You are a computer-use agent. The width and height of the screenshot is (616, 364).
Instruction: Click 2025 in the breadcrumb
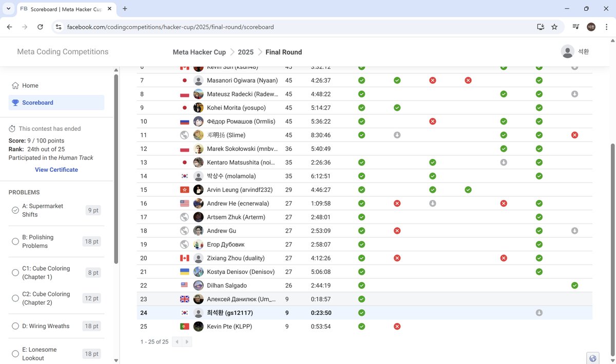(246, 52)
